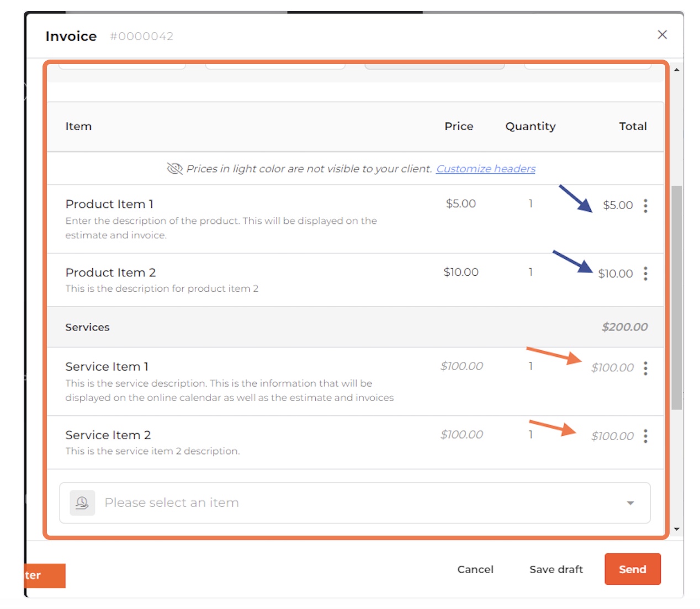Screen dimensions: 700x609
Task: Click Product Item 2 total $10.00
Action: [x=616, y=274]
